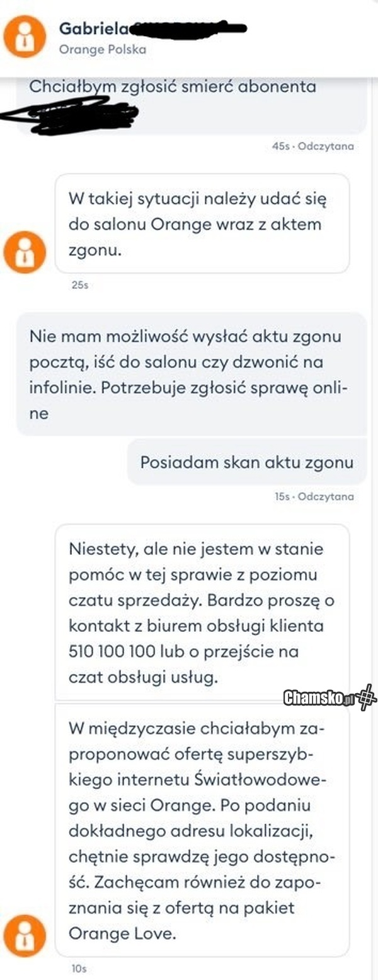This screenshot has height=980, width=378.
Task: Click the agent avatar in the chat header
Action: tap(25, 35)
